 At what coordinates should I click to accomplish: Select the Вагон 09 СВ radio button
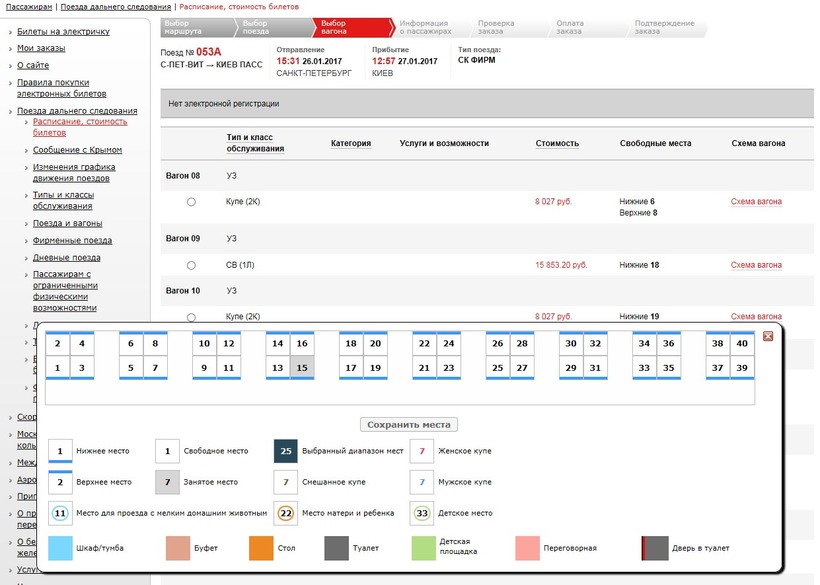[191, 265]
